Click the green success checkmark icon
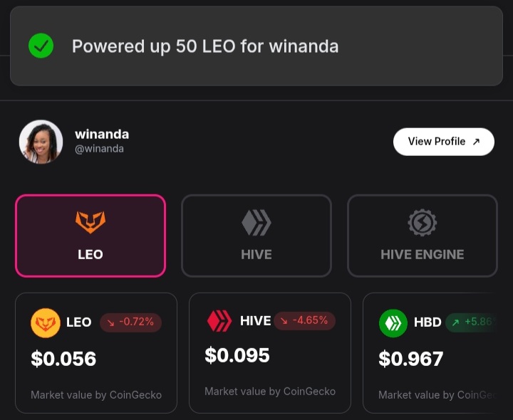Screen dimensions: 513x420 tap(41, 46)
